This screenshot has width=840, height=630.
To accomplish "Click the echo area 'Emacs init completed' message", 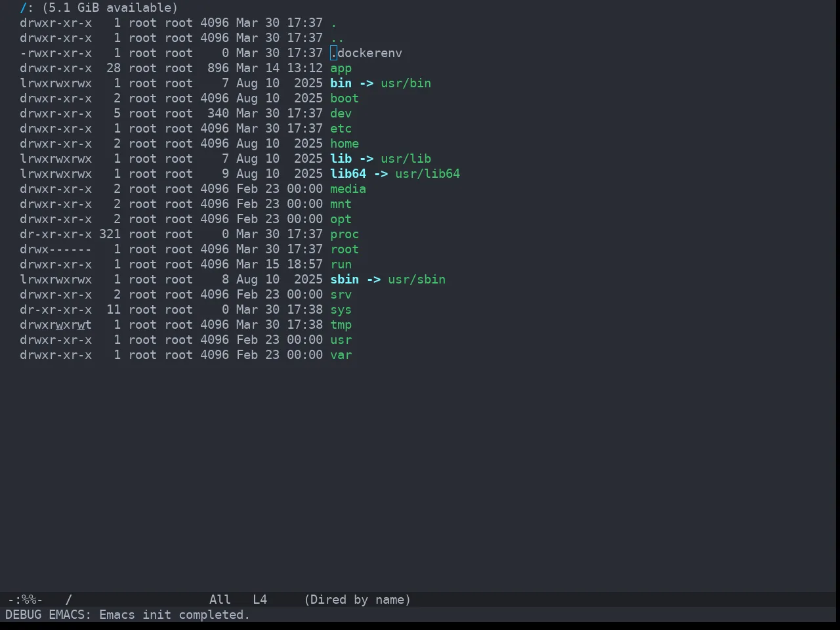I will (x=175, y=615).
